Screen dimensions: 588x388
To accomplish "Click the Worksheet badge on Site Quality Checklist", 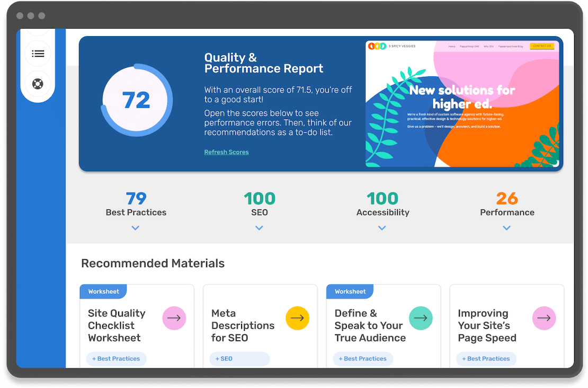I will [x=104, y=291].
